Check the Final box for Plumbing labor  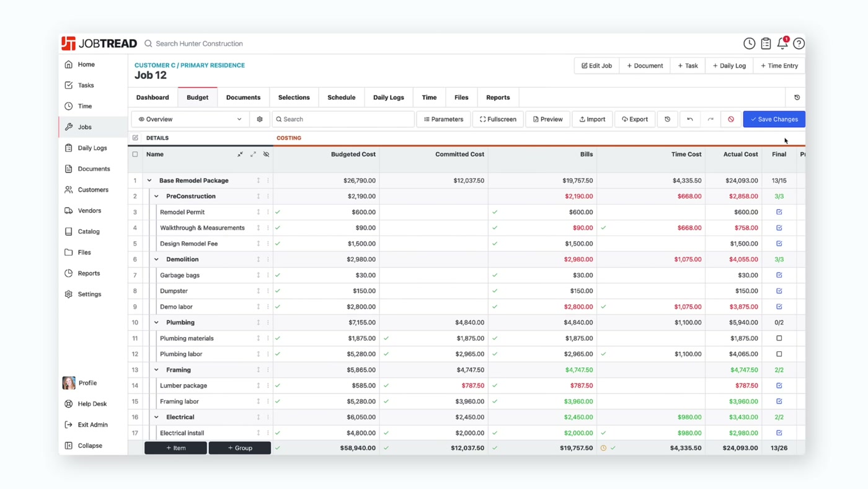[779, 354]
